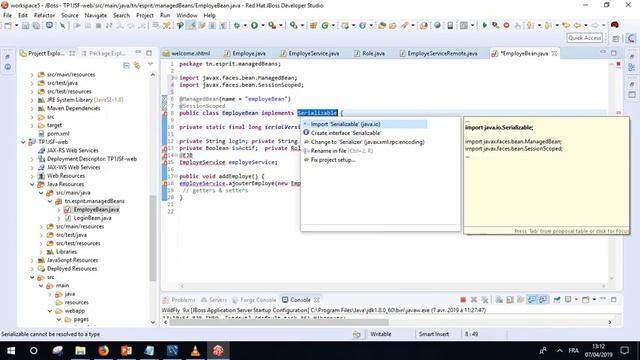Open Firefox from the Windows taskbar

[103, 350]
